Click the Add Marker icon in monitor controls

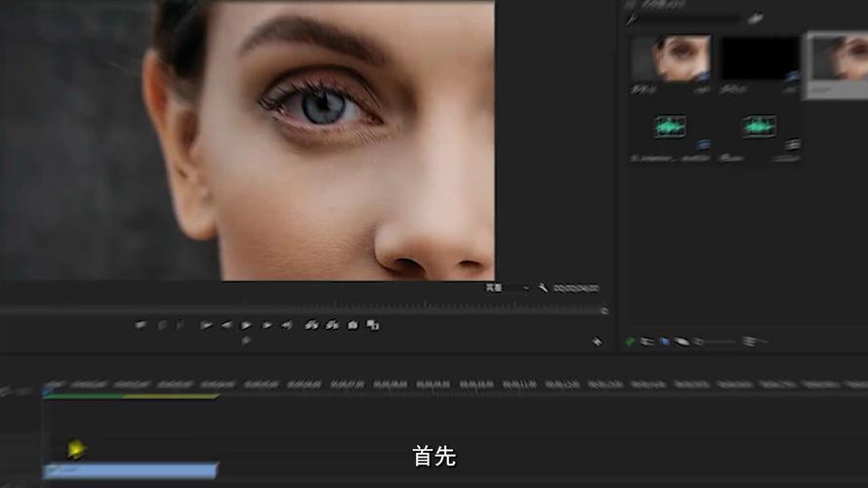click(x=140, y=325)
